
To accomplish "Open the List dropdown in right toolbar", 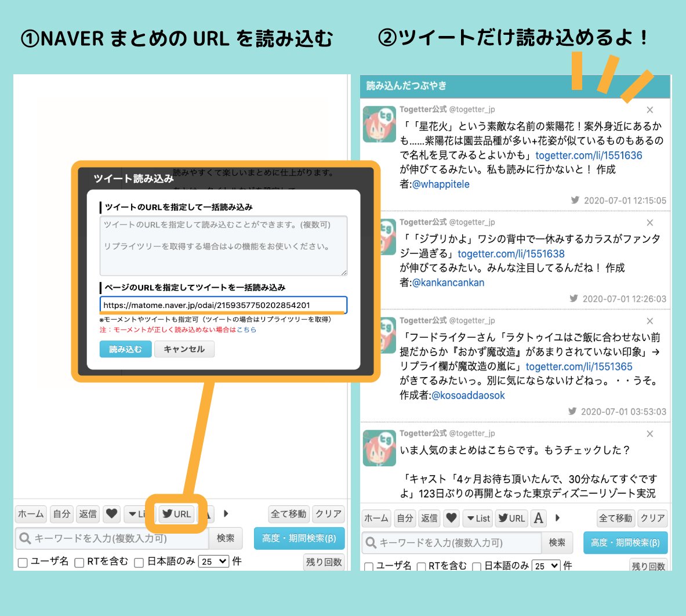I will click(478, 519).
